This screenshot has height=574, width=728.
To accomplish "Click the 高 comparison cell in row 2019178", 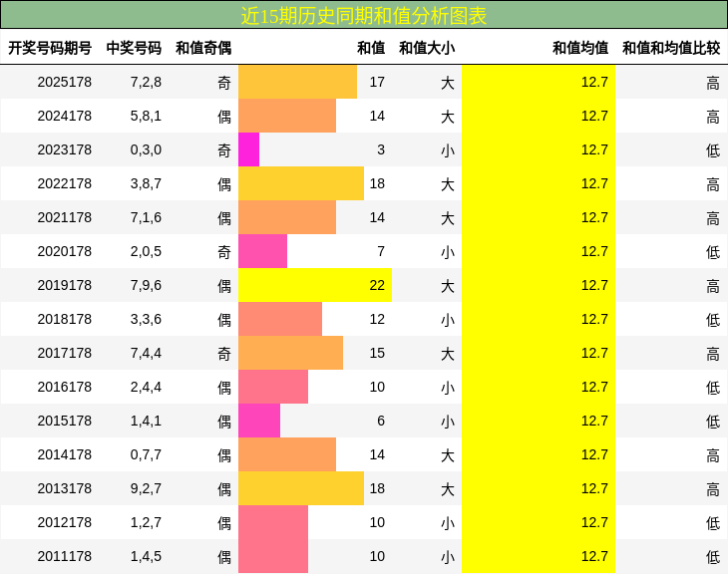I will point(713,286).
